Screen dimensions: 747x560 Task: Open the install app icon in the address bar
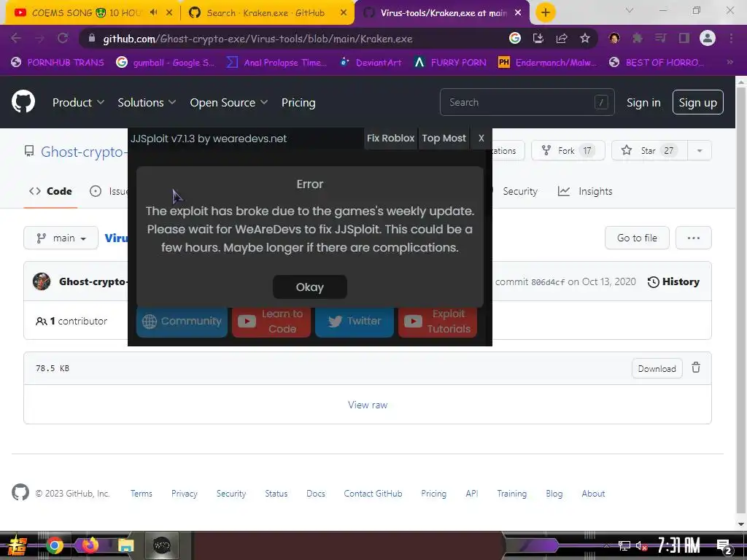click(538, 38)
